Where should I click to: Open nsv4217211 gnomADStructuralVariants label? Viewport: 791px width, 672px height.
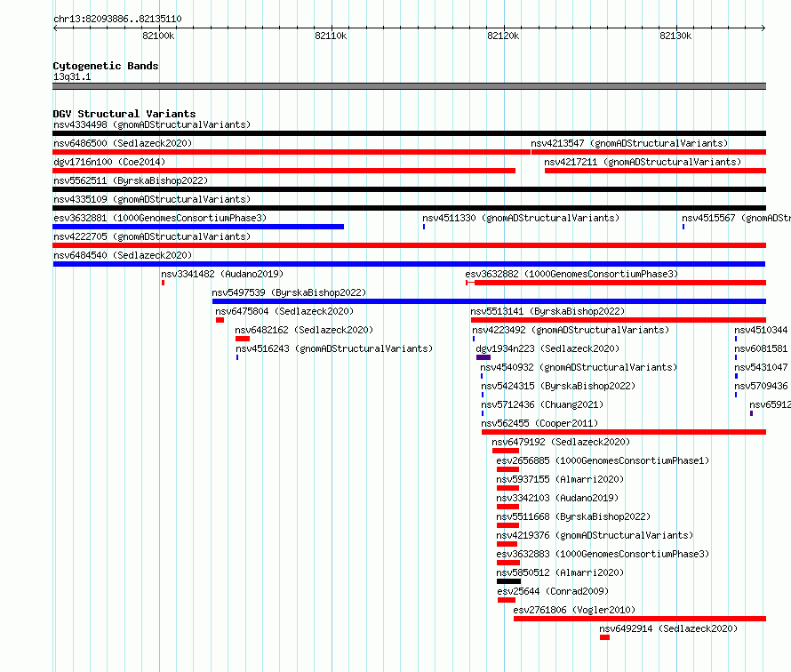click(643, 162)
